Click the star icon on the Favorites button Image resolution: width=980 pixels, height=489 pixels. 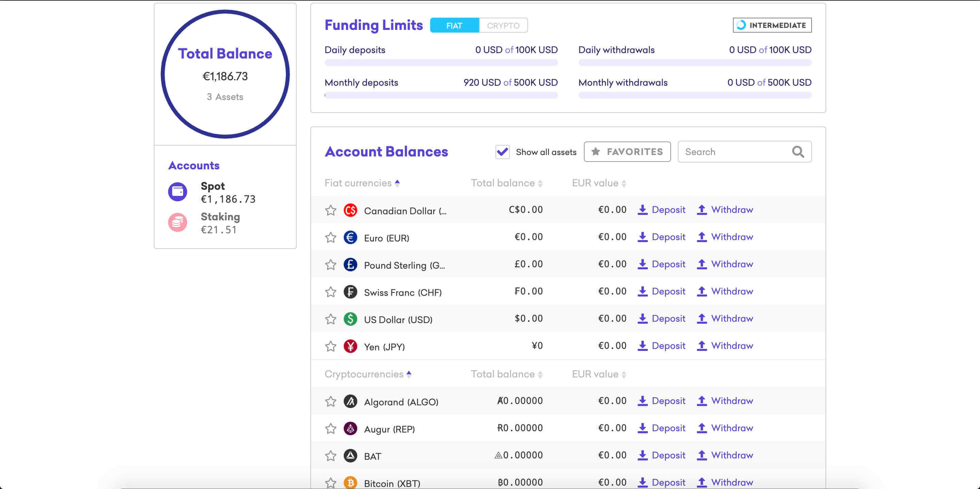(x=595, y=151)
